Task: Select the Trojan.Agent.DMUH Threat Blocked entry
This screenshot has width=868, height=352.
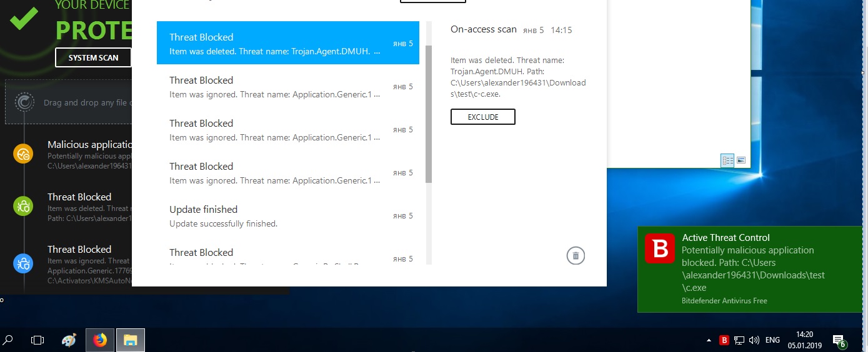Action: click(287, 43)
